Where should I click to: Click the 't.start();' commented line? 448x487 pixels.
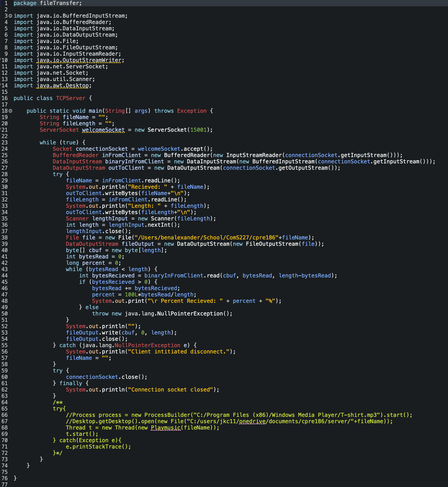coord(82,434)
